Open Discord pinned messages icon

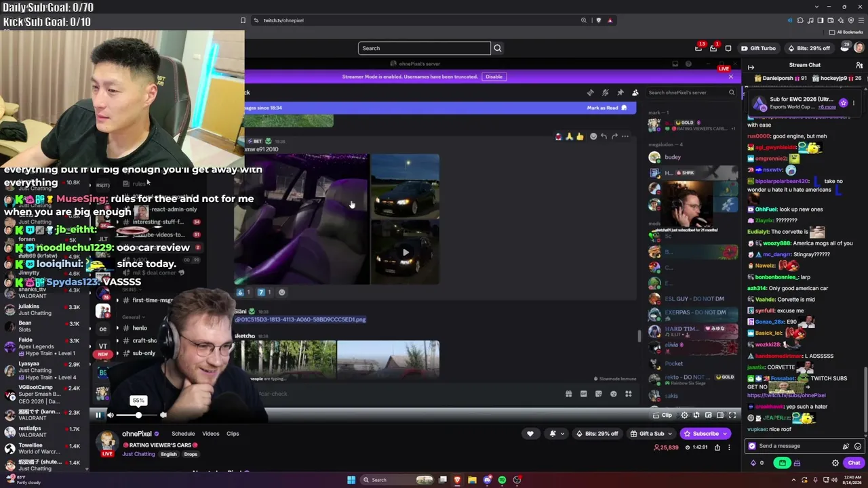pos(620,93)
